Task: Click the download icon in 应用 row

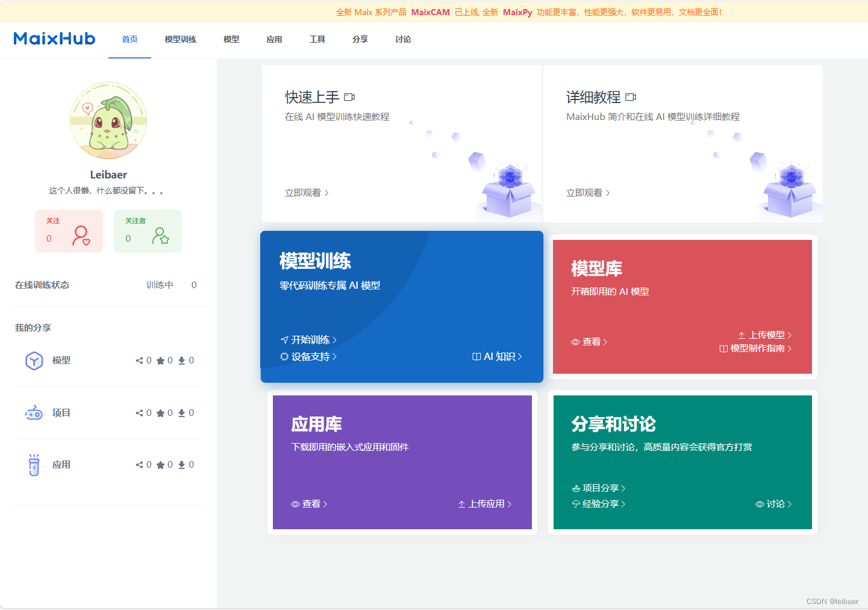Action: tap(181, 465)
